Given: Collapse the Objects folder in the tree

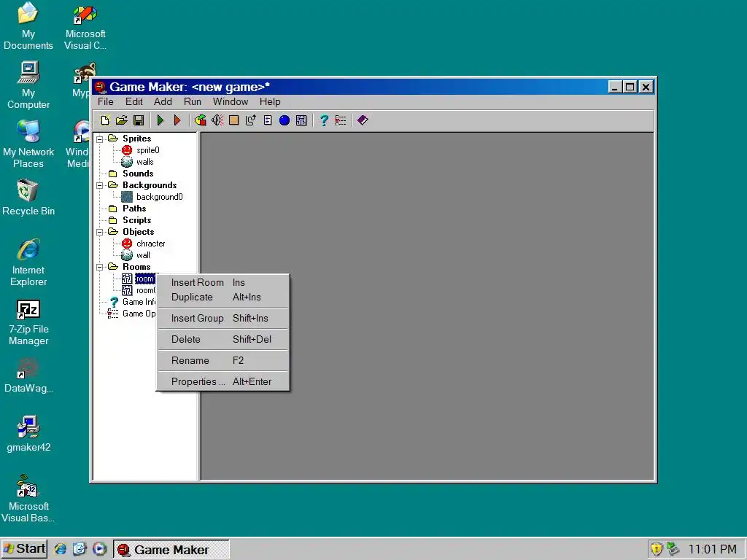Looking at the screenshot, I should point(99,232).
